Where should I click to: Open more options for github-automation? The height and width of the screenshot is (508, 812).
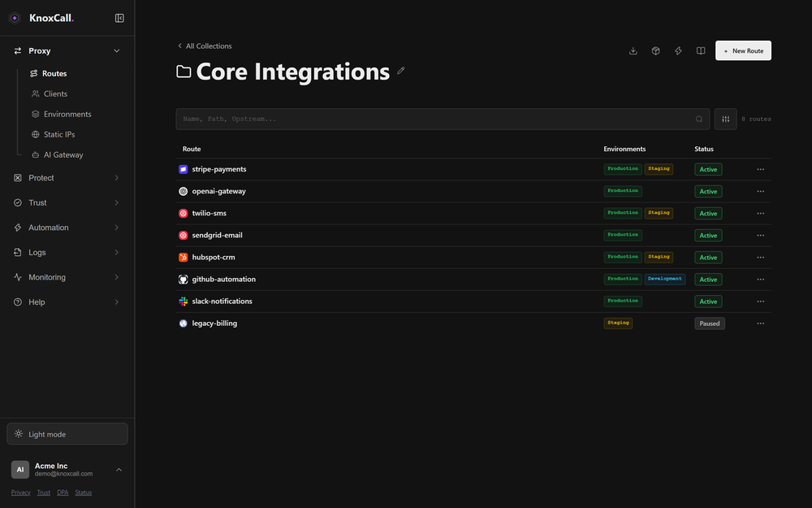(760, 280)
